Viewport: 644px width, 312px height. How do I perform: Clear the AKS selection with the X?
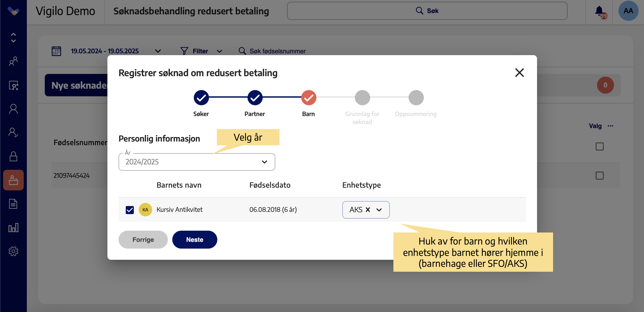point(368,209)
